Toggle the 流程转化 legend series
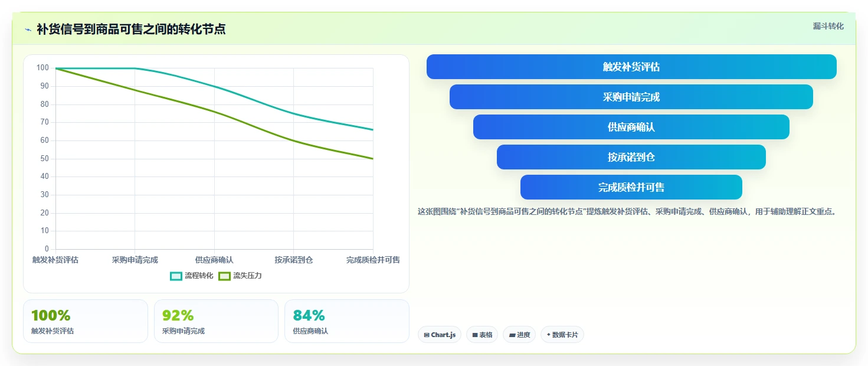 192,276
